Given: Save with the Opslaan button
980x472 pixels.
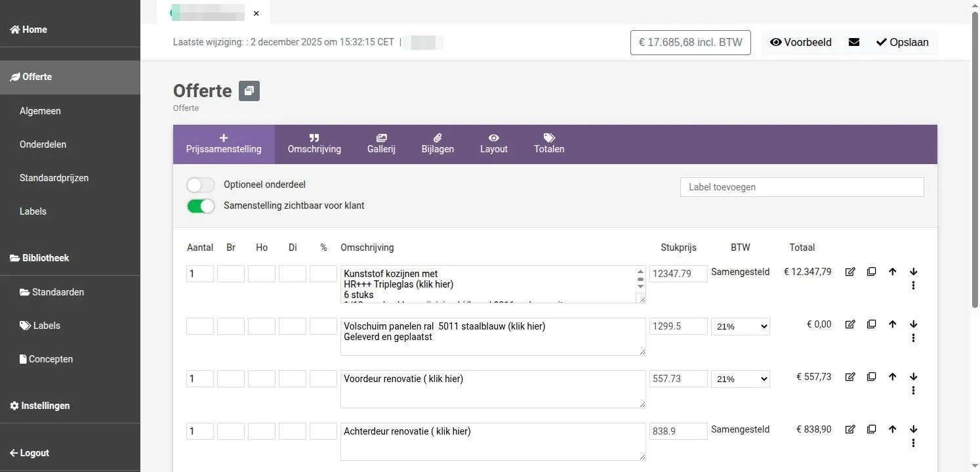Looking at the screenshot, I should (x=902, y=42).
